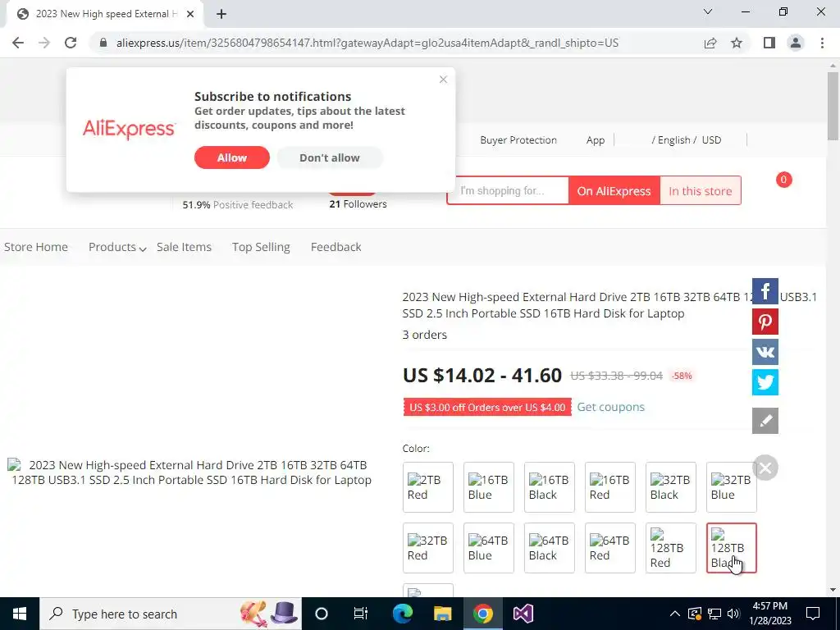Open the App link
The height and width of the screenshot is (630, 840).
(596, 139)
